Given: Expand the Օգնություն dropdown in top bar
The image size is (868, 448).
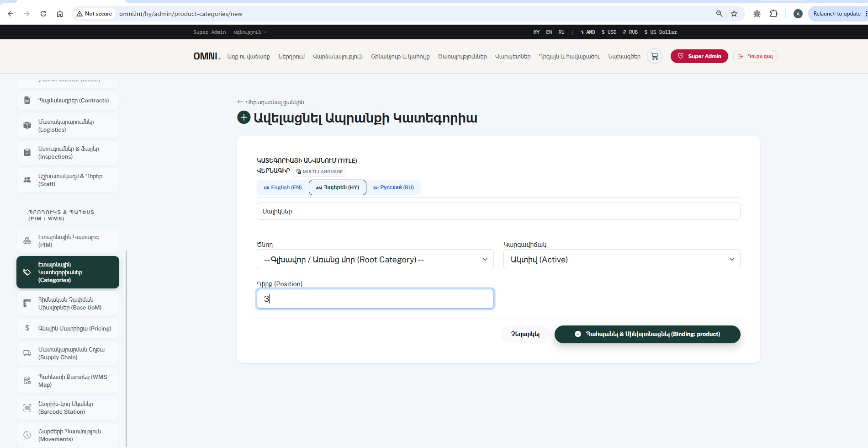Looking at the screenshot, I should point(250,32).
